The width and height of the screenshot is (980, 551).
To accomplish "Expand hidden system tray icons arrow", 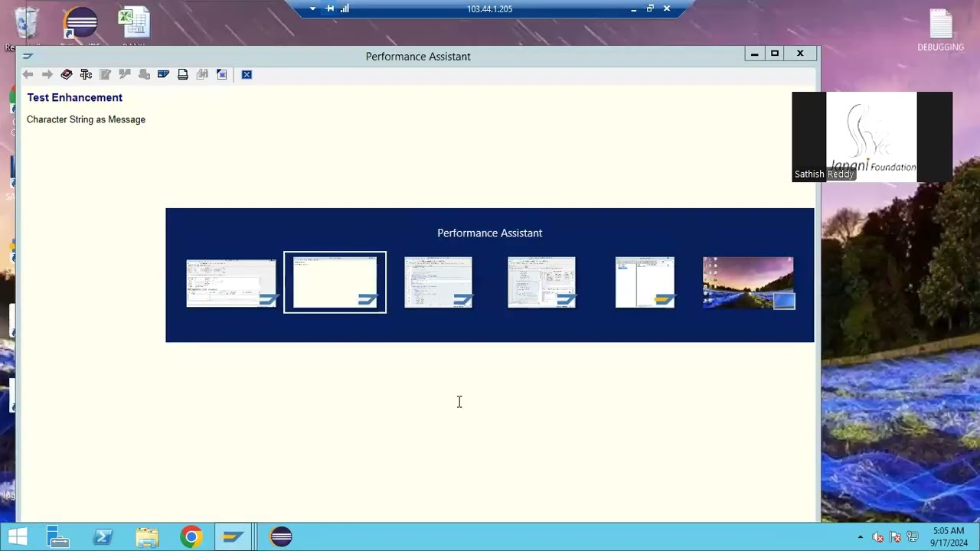I will point(861,537).
